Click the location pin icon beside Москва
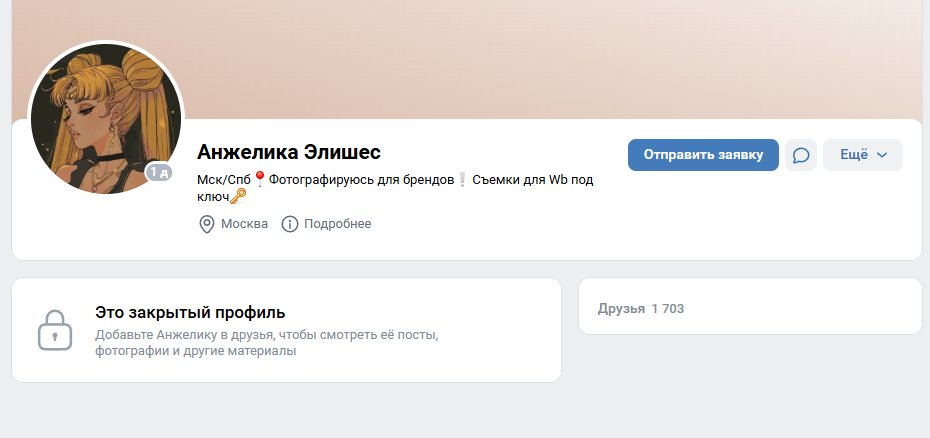The width and height of the screenshot is (930, 438). point(207,224)
